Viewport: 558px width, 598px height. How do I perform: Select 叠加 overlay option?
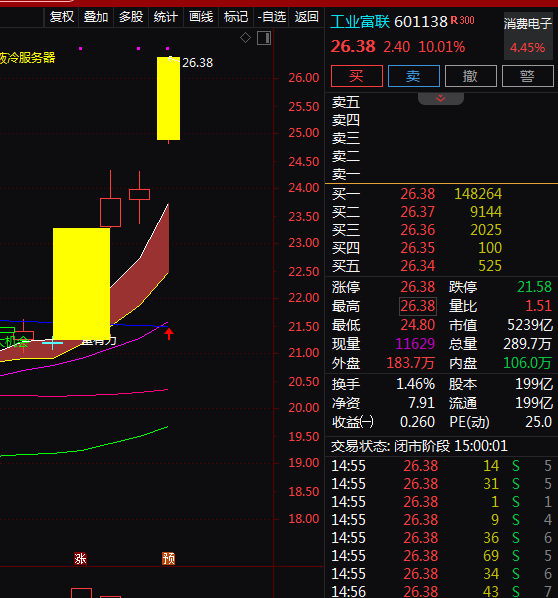point(96,17)
